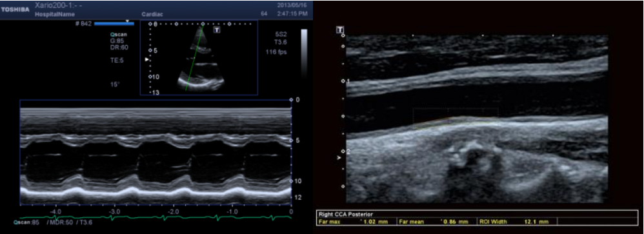The image size is (644, 234).
Task: Select the white focus triangle beside cardiac depth scale
Action: coord(146,59)
